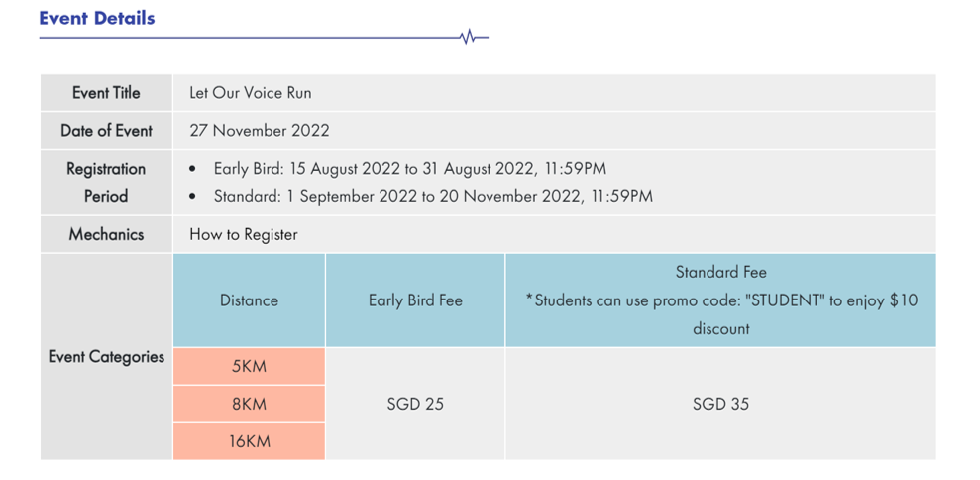The height and width of the screenshot is (480, 980).
Task: Click the Event Title label cell
Action: tap(106, 93)
